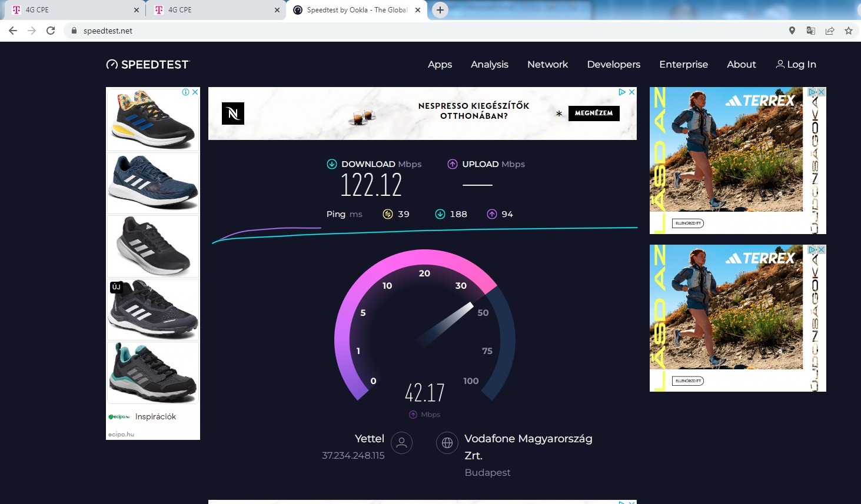Open the location permission icon in address bar
Screen dimensions: 861x504
pos(792,31)
